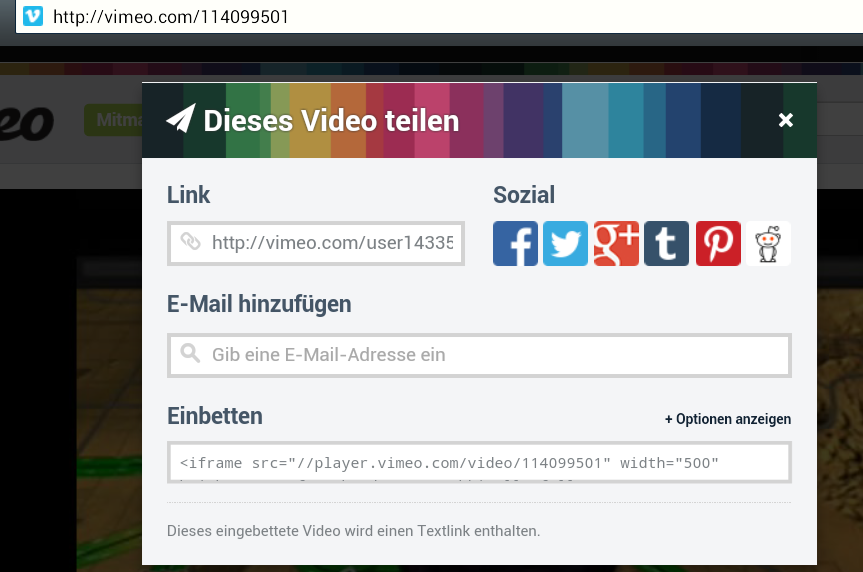Share the video on Twitter

point(565,244)
